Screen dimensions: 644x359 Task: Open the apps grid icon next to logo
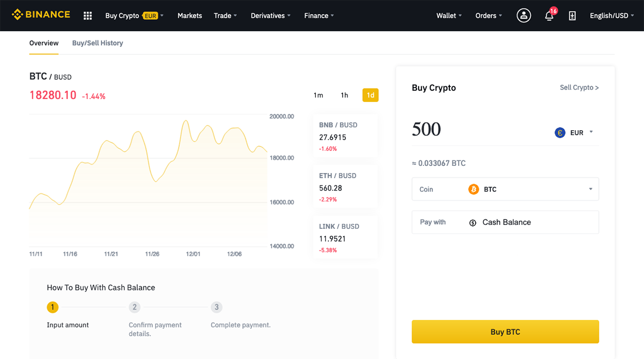(x=87, y=15)
